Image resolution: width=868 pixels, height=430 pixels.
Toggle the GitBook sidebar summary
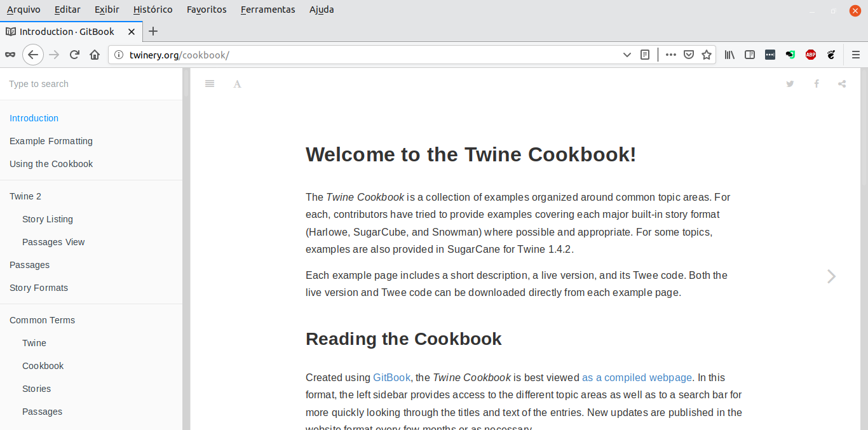[x=210, y=84]
